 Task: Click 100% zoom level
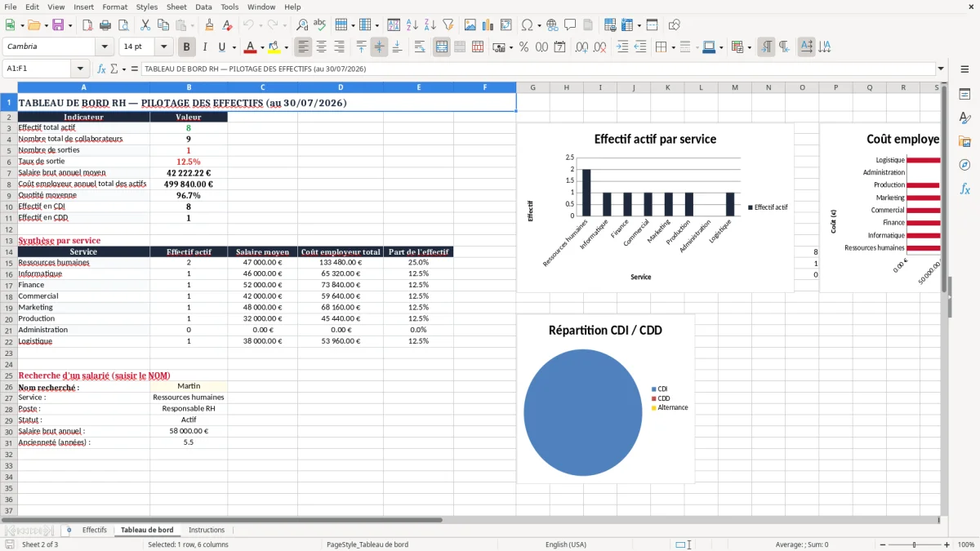point(966,544)
